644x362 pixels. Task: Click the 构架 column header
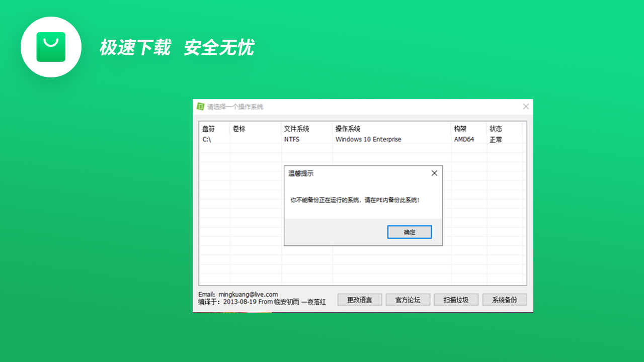[459, 129]
